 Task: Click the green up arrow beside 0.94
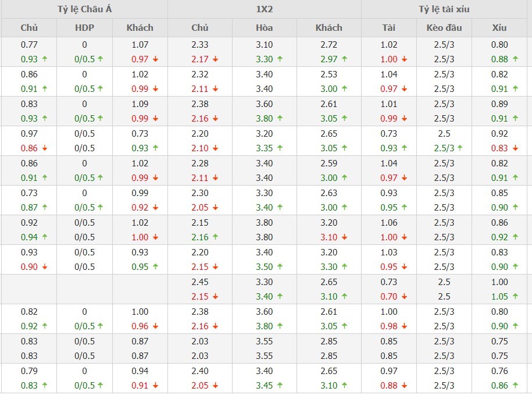point(44,237)
